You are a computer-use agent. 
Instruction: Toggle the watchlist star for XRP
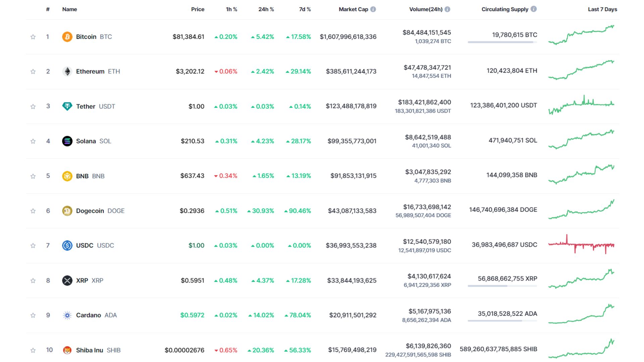[33, 280]
